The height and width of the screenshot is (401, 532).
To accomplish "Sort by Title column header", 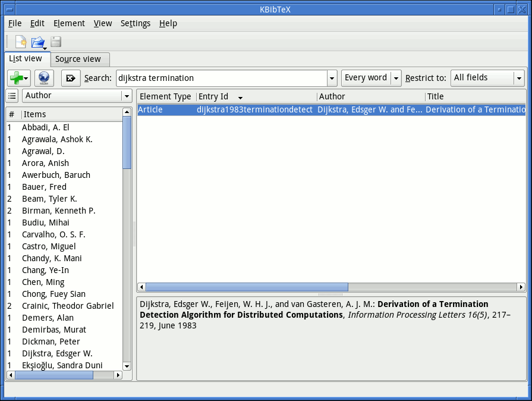I will point(475,97).
